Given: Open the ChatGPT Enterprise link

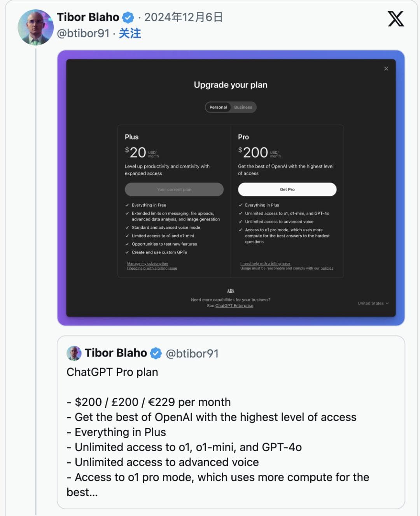Looking at the screenshot, I should point(234,306).
